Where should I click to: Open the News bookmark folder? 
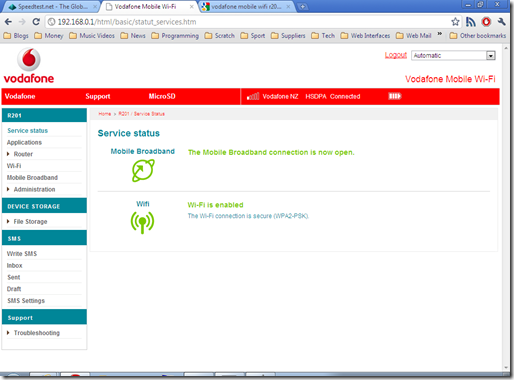click(133, 36)
